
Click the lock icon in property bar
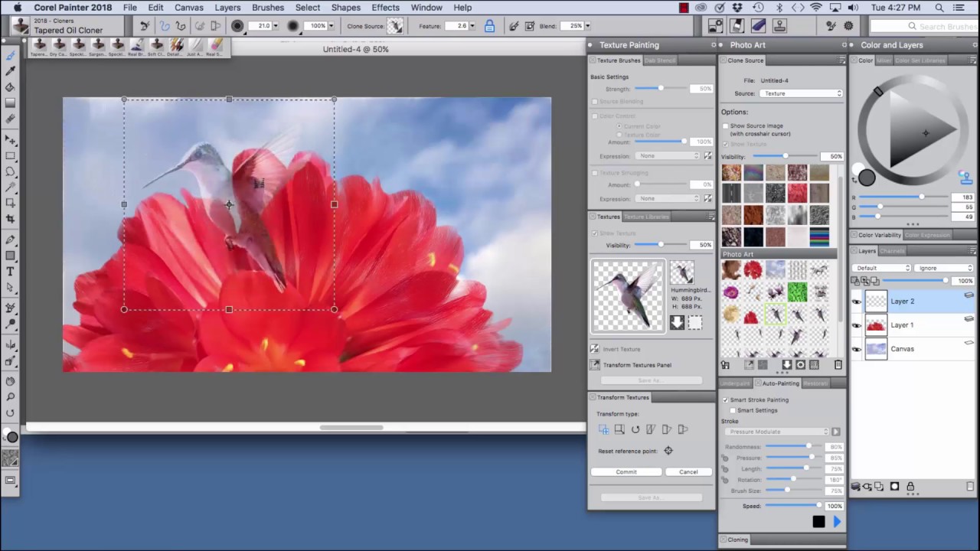click(489, 26)
